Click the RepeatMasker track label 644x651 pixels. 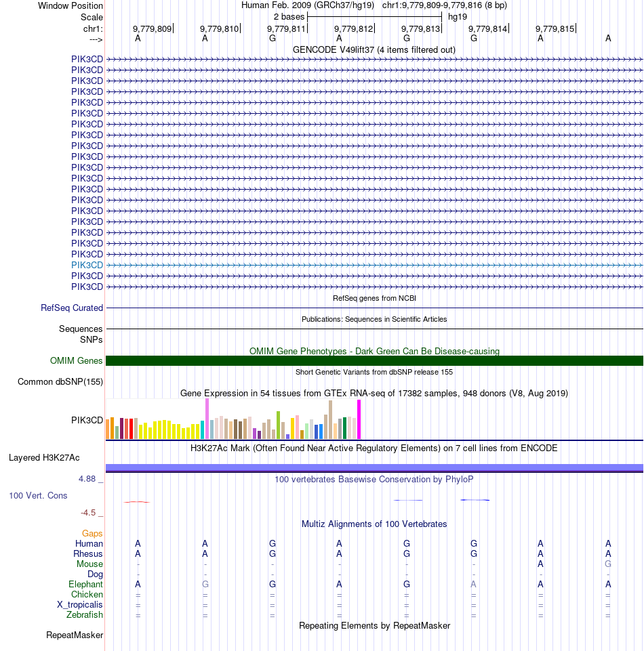(x=75, y=635)
